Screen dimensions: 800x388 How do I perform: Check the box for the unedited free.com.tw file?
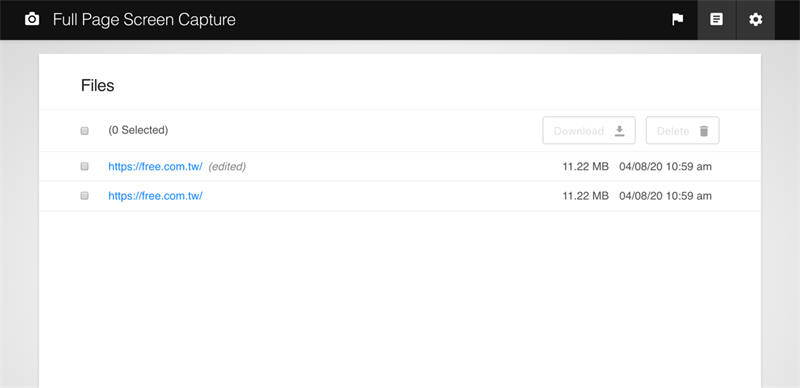tap(85, 196)
